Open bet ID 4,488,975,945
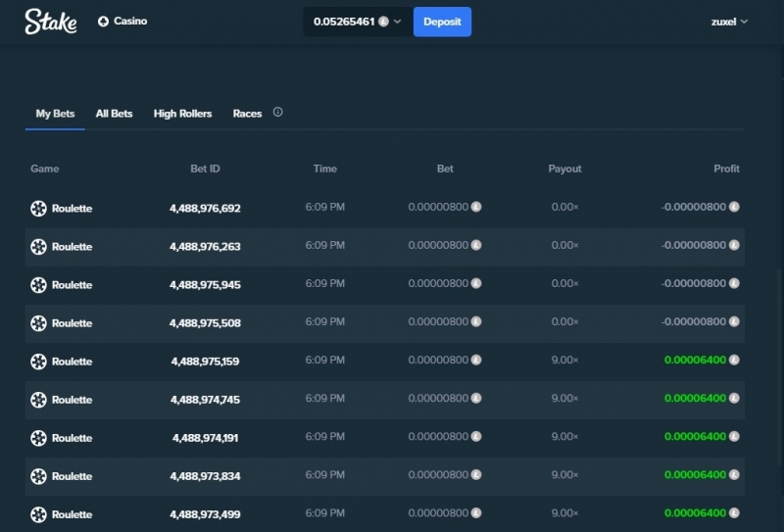This screenshot has height=532, width=784. click(205, 284)
